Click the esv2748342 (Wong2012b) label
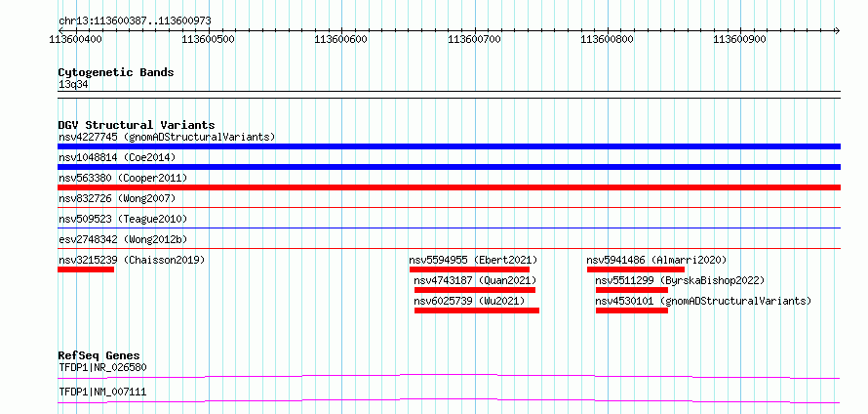Screen dimensions: 868x414 123,239
